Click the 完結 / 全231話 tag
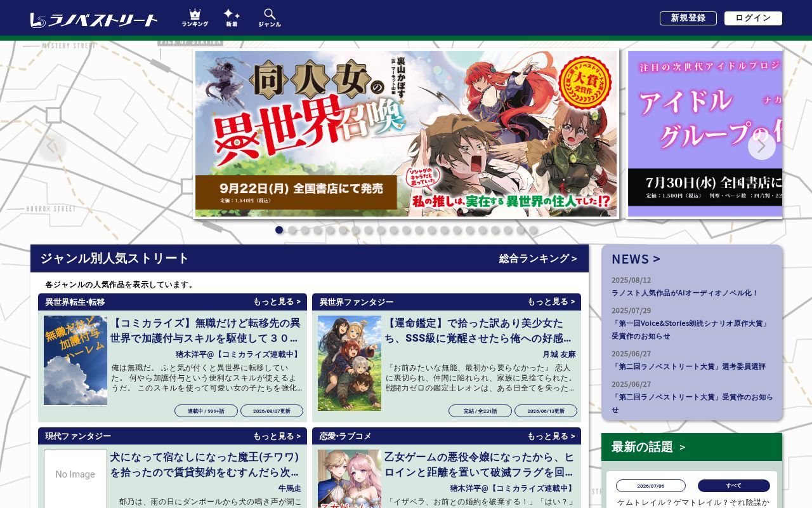Viewport: 812px width, 508px height. (x=480, y=411)
